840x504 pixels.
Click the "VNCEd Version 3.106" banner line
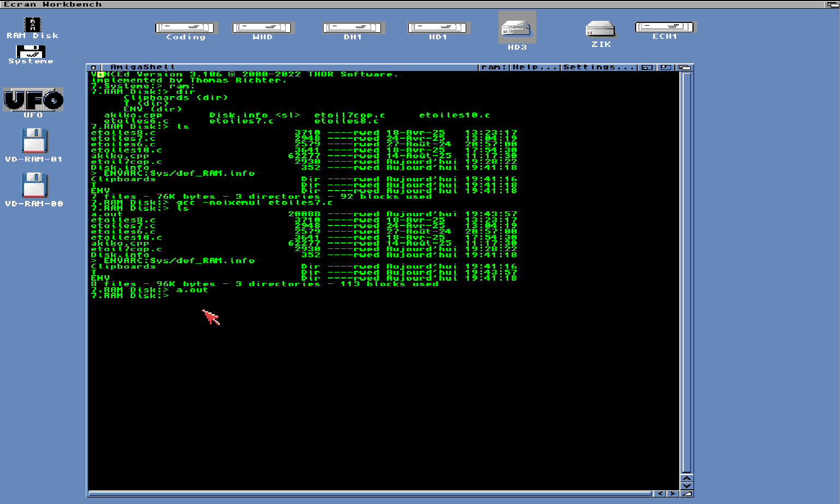[245, 74]
